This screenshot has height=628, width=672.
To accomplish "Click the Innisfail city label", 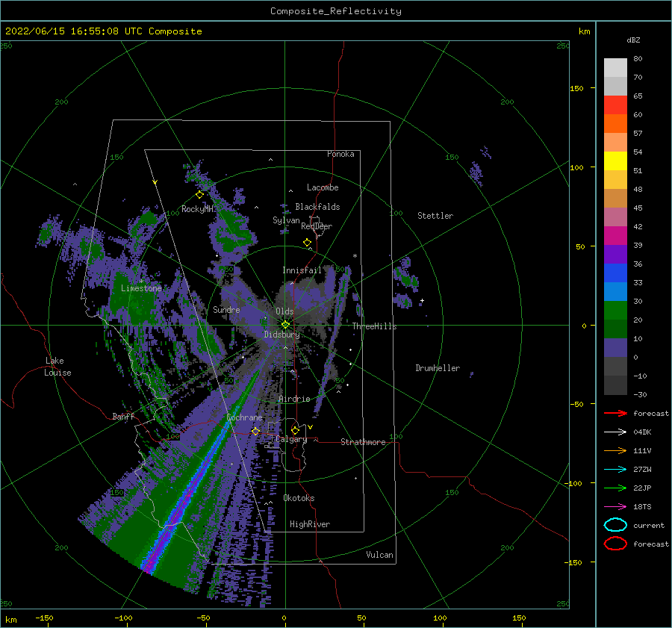I will 302,270.
